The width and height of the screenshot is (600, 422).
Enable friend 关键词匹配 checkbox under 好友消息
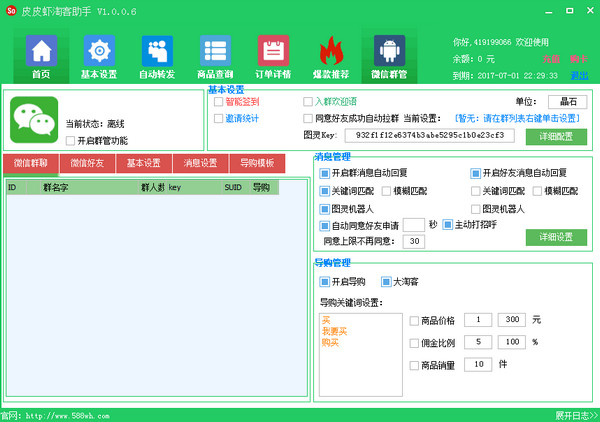point(475,191)
